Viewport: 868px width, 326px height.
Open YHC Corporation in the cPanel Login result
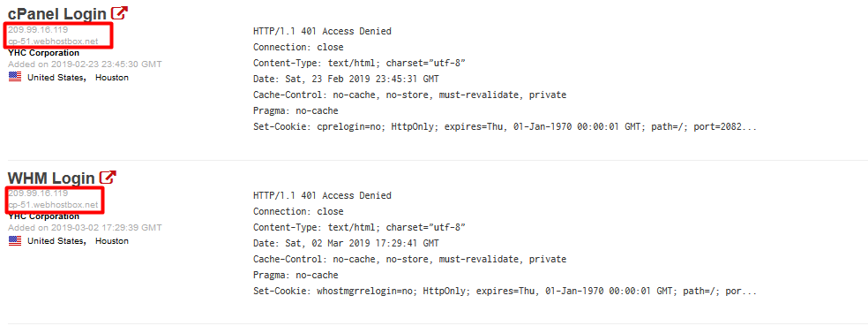pos(44,53)
